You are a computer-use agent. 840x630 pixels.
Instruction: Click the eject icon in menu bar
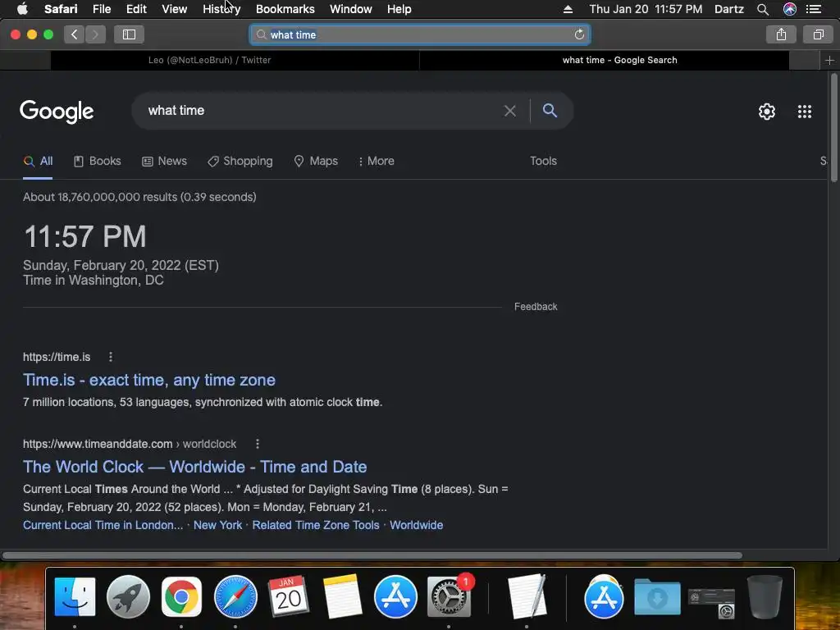568,9
